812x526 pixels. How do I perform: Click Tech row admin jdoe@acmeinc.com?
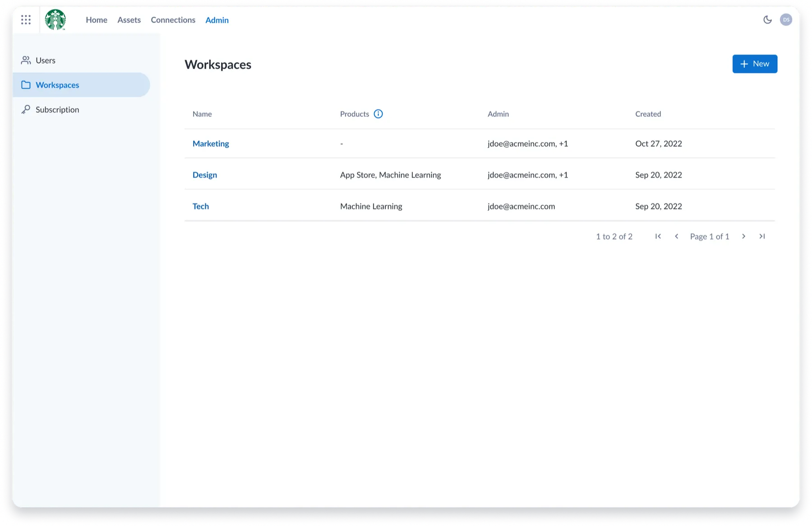(521, 206)
